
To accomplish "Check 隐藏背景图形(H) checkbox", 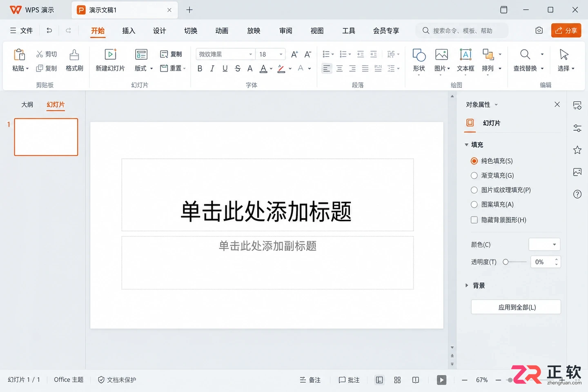I will (474, 220).
